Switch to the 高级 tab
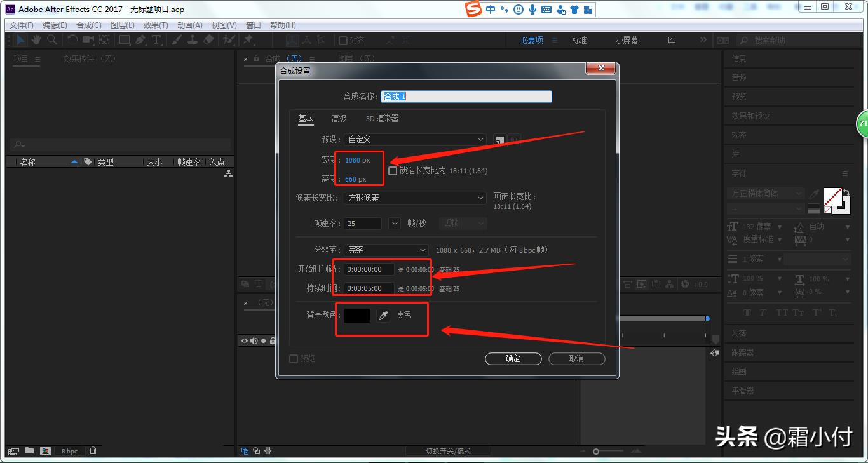This screenshot has width=868, height=463. pos(339,119)
